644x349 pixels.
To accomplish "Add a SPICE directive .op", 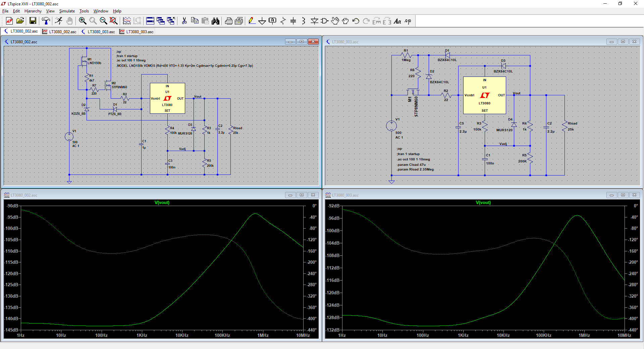I will pos(408,21).
